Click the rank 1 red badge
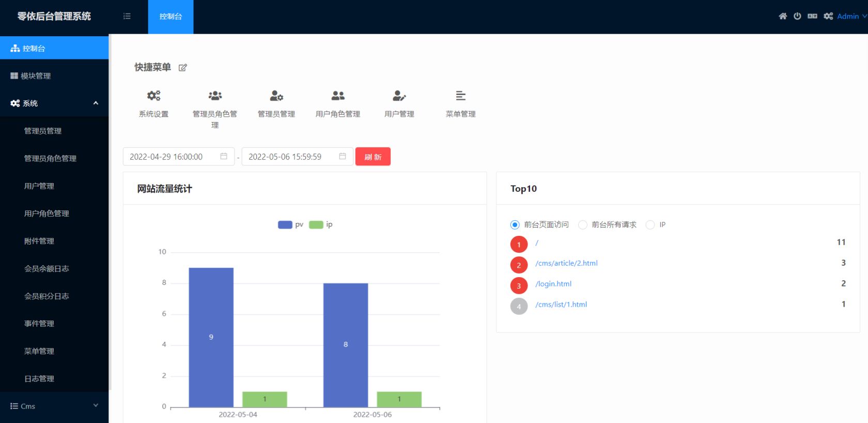The image size is (868, 423). [x=519, y=245]
